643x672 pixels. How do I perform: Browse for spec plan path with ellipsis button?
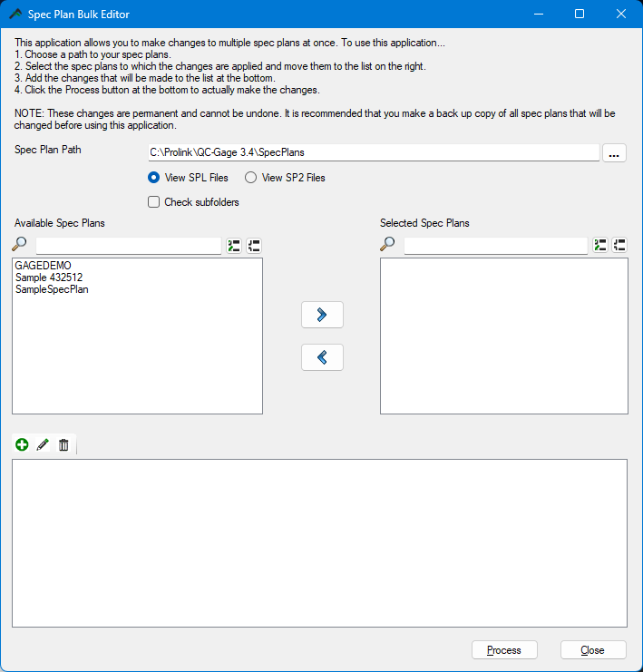(x=614, y=153)
